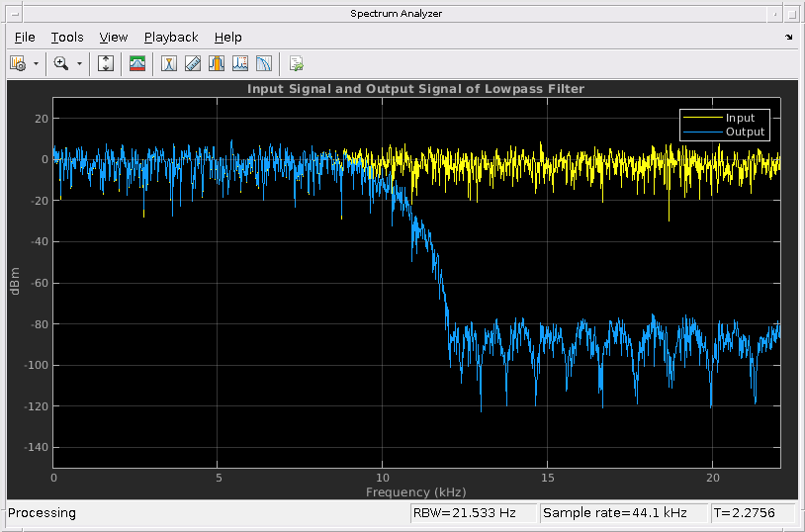Screen dimensions: 805x532
Task: Open Spectrum Settings from the toolbar
Action: (17, 63)
